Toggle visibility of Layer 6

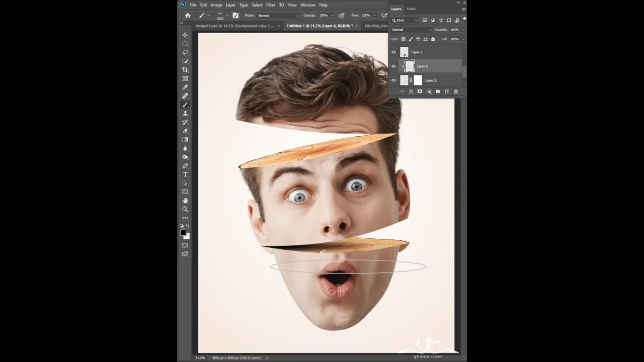pyautogui.click(x=393, y=66)
